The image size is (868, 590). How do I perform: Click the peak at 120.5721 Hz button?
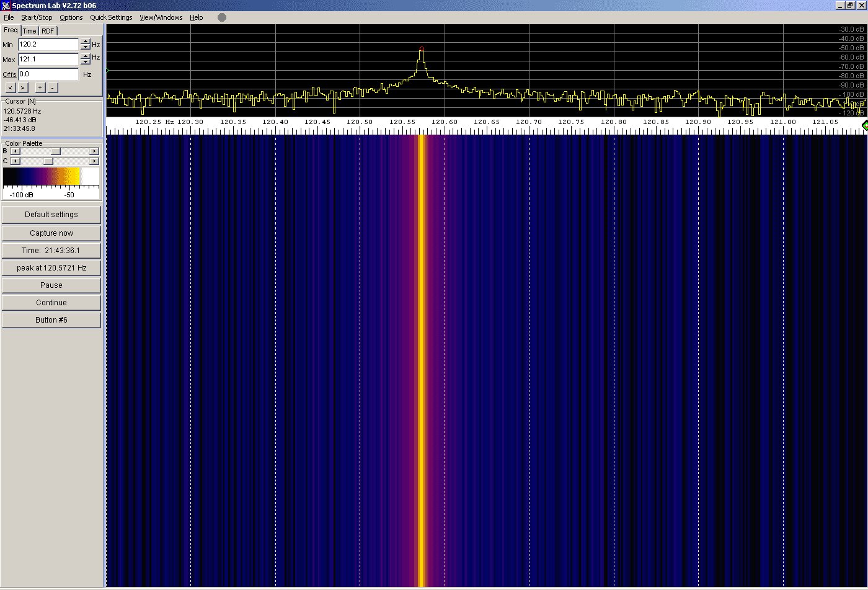coord(51,268)
